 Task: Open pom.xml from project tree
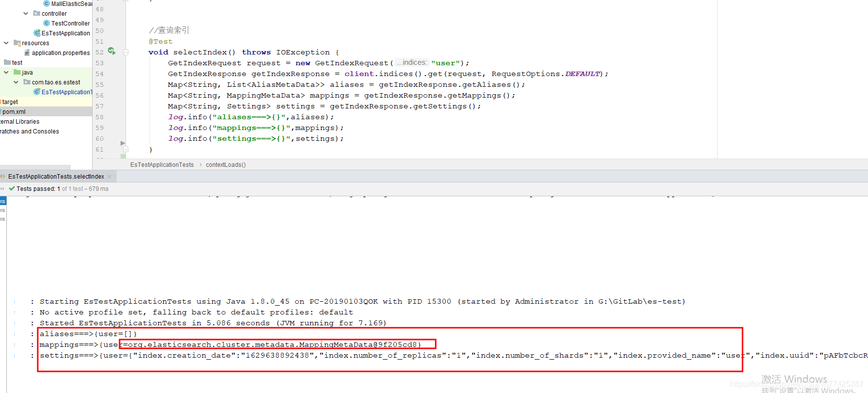coord(14,112)
